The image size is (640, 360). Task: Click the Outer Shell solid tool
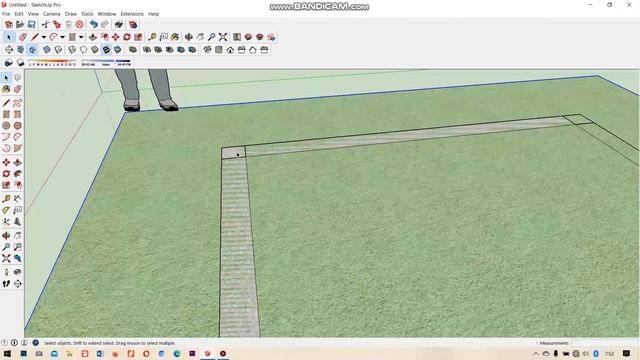point(133,50)
